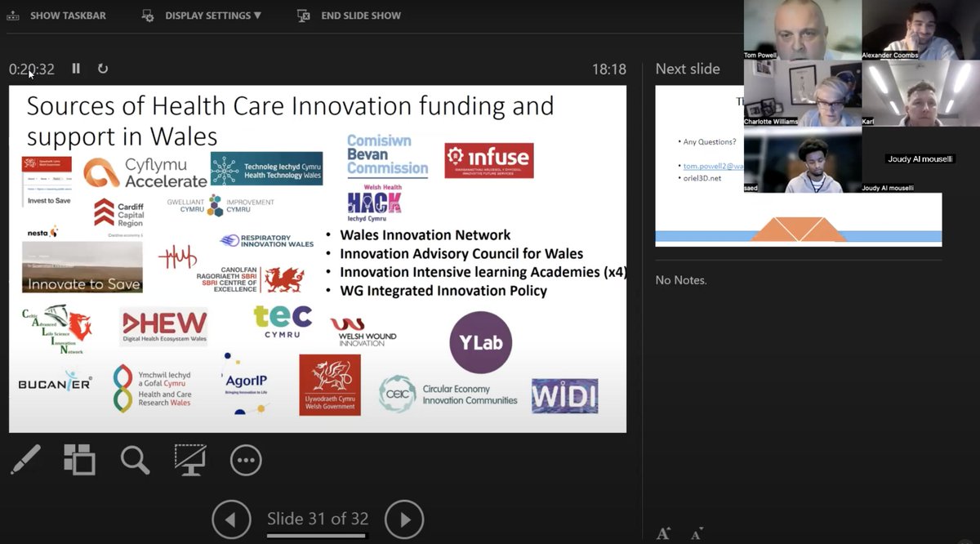Image resolution: width=980 pixels, height=544 pixels.
Task: Select Tom Powell's video tile
Action: tap(802, 30)
